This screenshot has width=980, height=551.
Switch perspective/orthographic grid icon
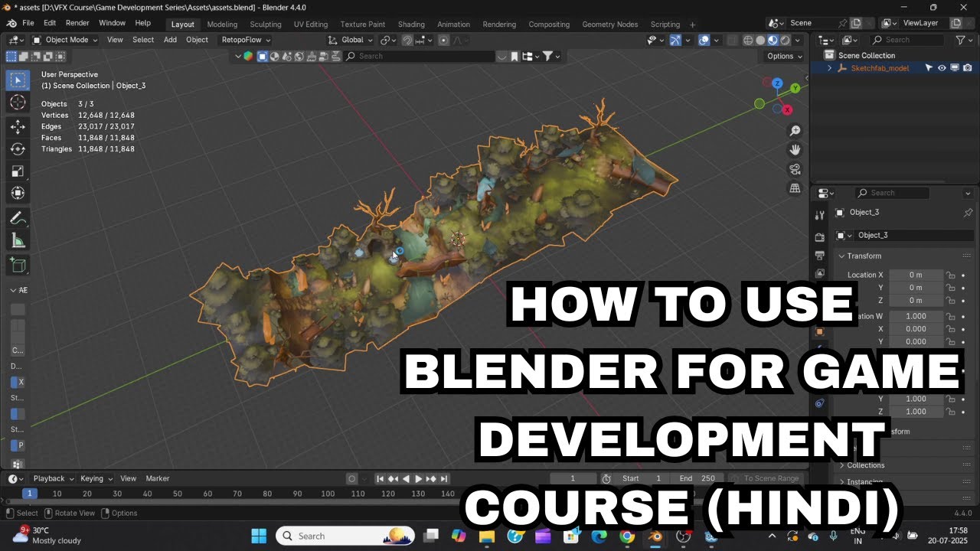coord(795,188)
